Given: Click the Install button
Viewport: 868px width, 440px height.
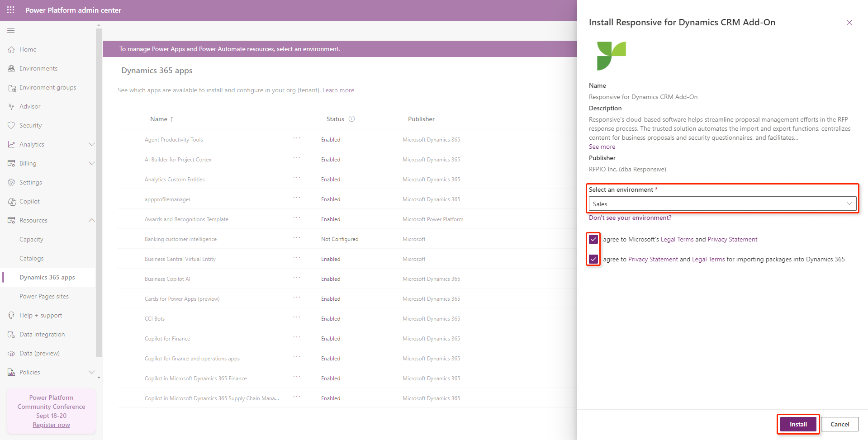Looking at the screenshot, I should click(x=798, y=424).
